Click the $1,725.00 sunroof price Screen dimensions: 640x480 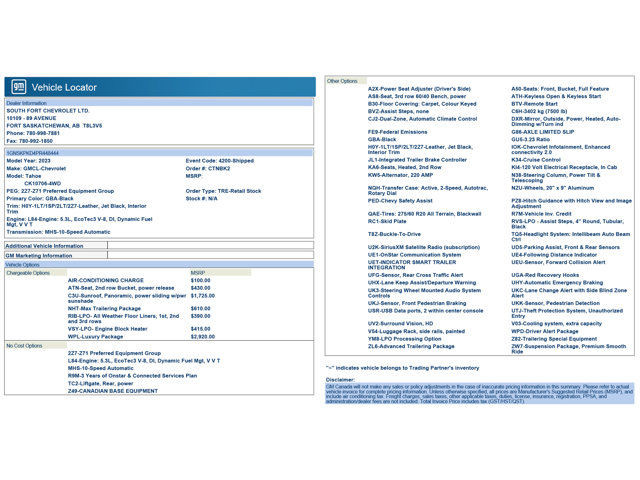(x=203, y=296)
